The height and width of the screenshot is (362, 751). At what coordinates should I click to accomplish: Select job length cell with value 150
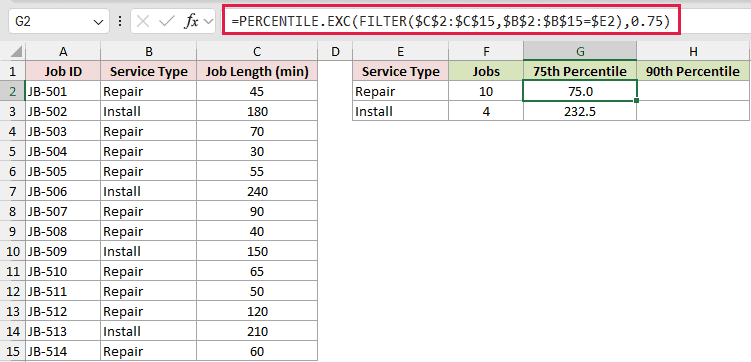point(257,251)
